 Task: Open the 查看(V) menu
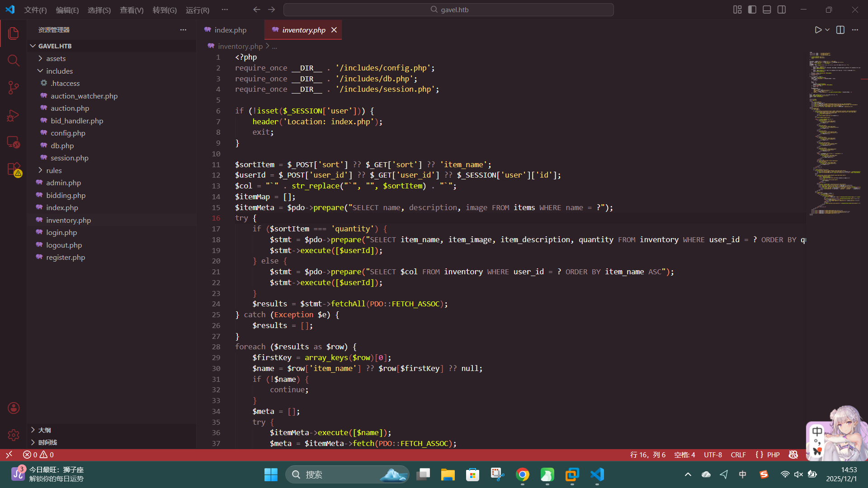point(131,10)
